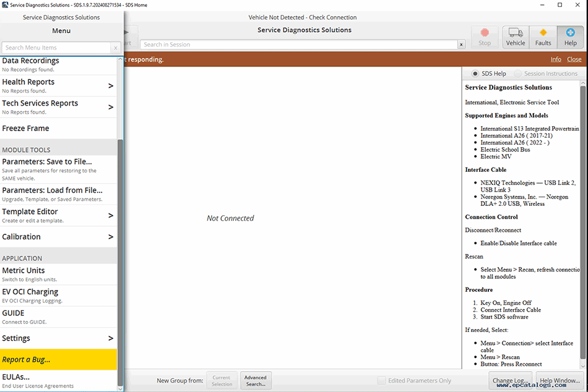Screen dimensions: 588x392
Task: Open the Faults warning icon button
Action: pos(543,37)
